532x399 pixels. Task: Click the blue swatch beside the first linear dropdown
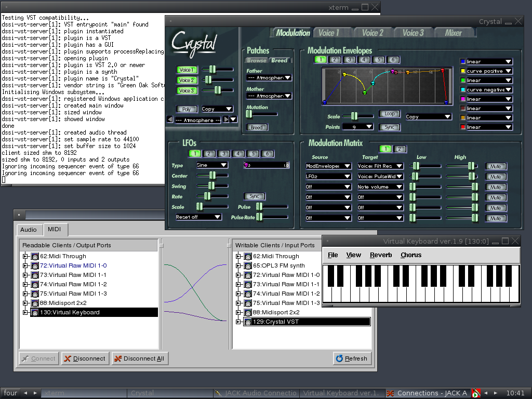pos(462,62)
